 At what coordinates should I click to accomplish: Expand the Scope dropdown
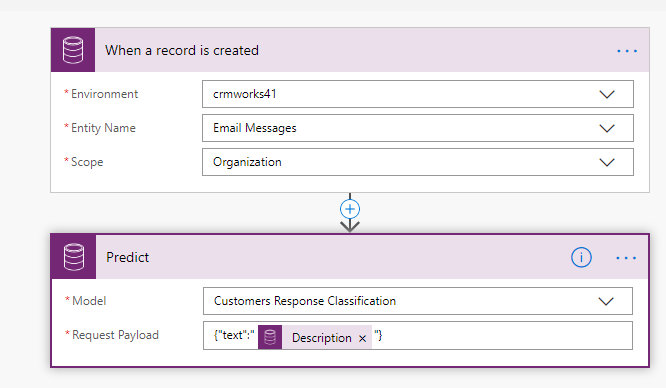click(607, 162)
